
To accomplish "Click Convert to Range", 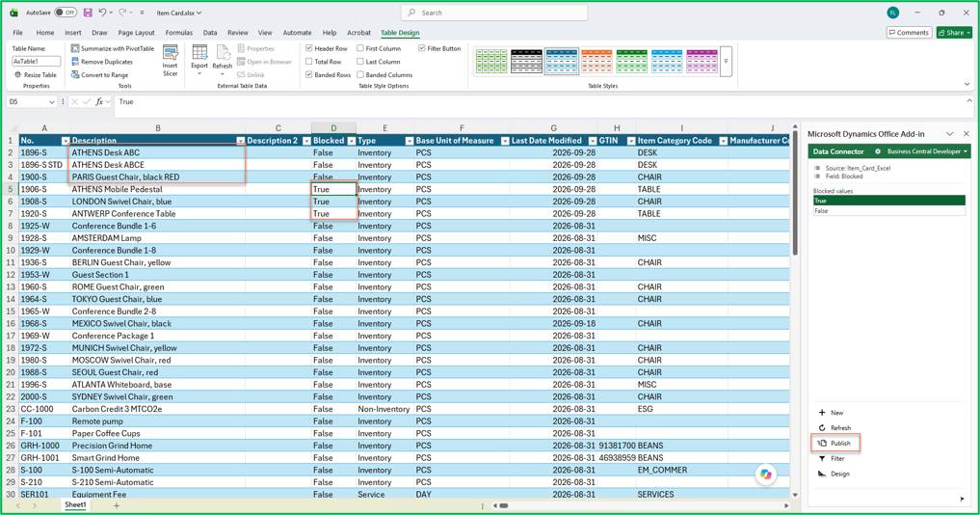I will click(x=99, y=75).
